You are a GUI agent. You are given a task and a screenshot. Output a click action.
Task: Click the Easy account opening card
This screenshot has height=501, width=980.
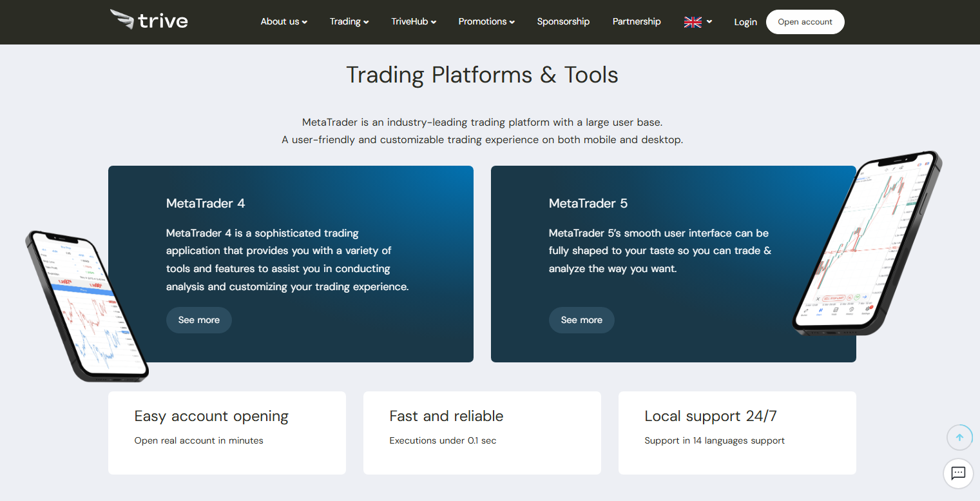tap(227, 433)
